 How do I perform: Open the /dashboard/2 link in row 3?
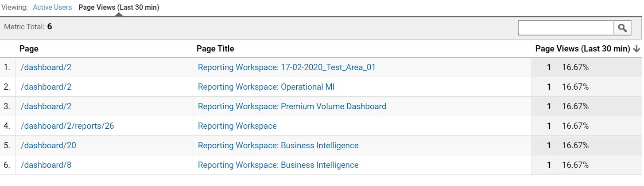(x=46, y=107)
